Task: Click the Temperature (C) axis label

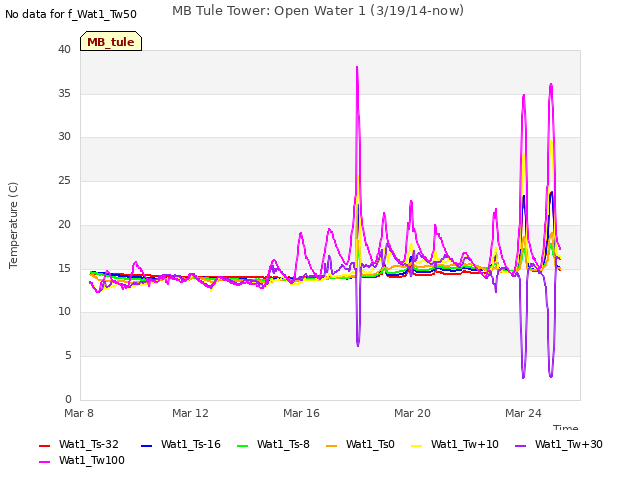Action: pos(13,225)
